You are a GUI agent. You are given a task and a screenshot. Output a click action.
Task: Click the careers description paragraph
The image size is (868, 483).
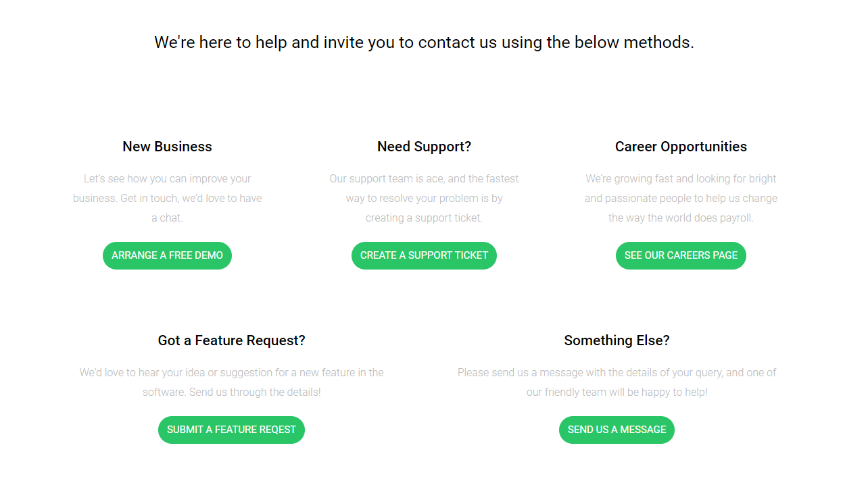point(681,198)
